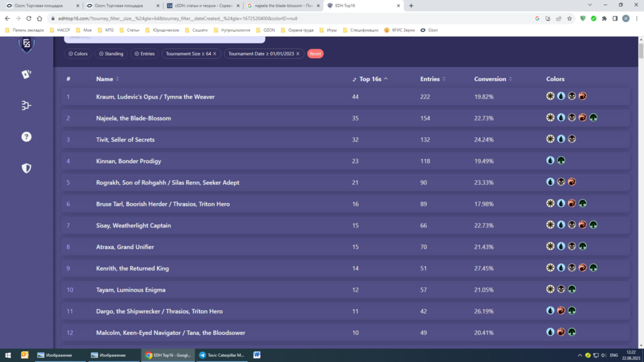Open the cards icon in the sidebar
This screenshot has height=362, width=644.
point(26,74)
